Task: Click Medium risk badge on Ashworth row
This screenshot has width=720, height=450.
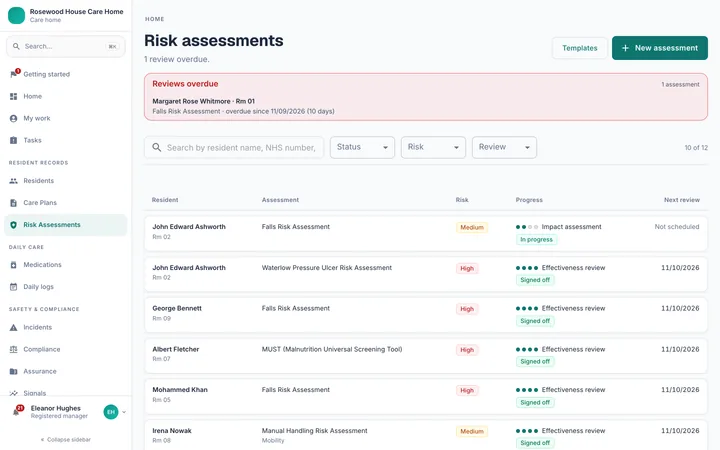Action: (472, 227)
